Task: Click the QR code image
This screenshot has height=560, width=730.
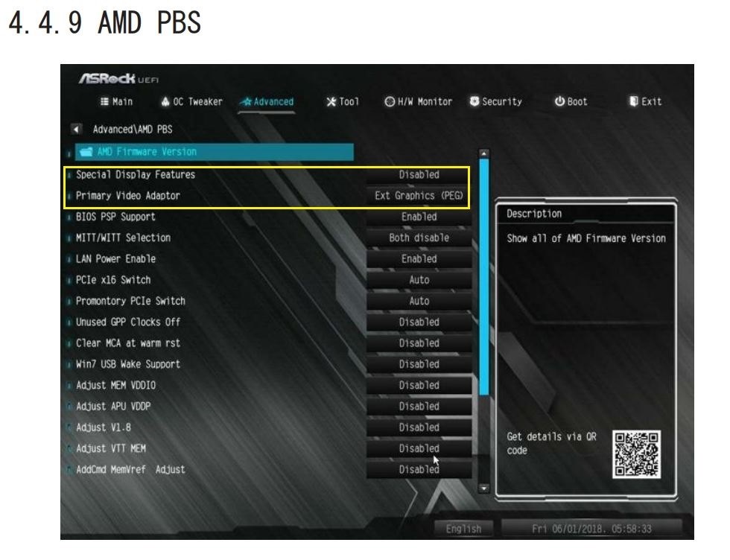Action: [x=636, y=454]
